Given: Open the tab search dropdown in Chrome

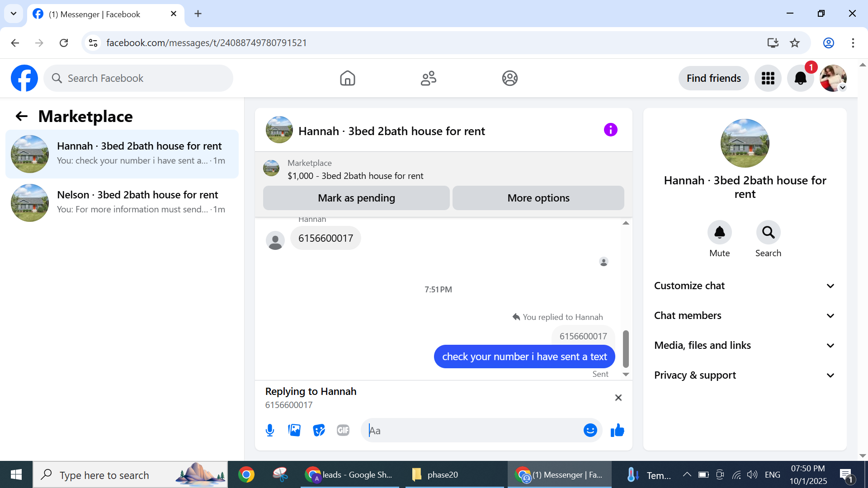Looking at the screenshot, I should click(x=14, y=14).
